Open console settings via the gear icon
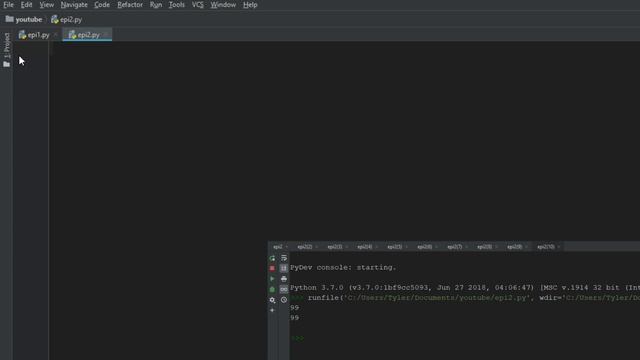This screenshot has height=360, width=640. point(272,300)
